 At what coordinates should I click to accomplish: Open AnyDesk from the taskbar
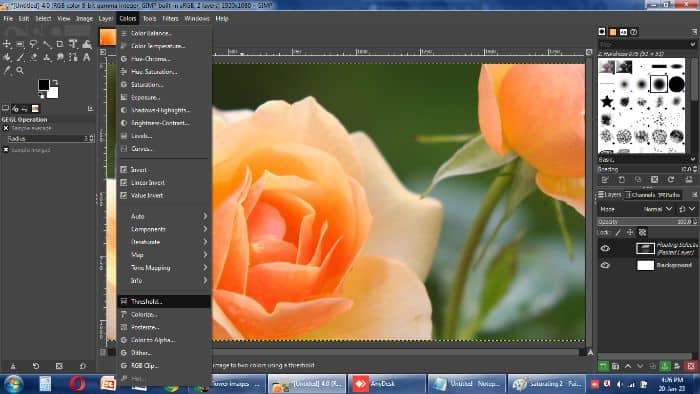[387, 384]
